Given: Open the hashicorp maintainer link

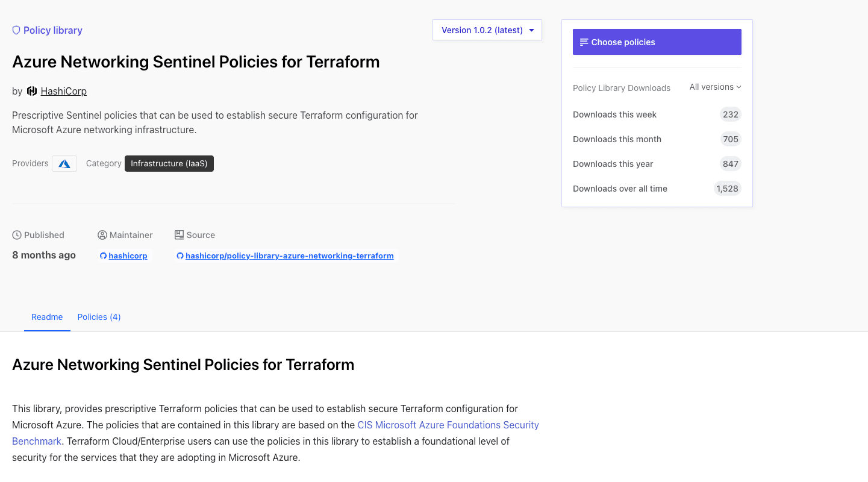Looking at the screenshot, I should tap(128, 256).
